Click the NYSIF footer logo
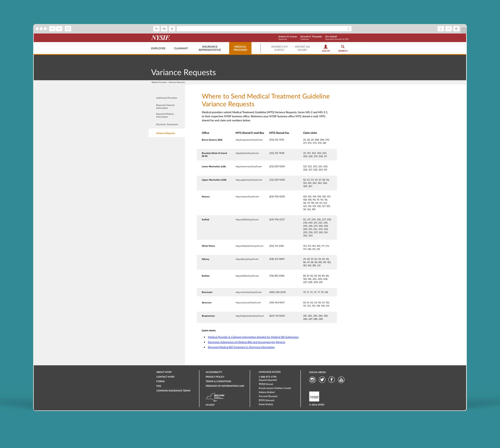The height and width of the screenshot is (448, 500). tap(314, 396)
